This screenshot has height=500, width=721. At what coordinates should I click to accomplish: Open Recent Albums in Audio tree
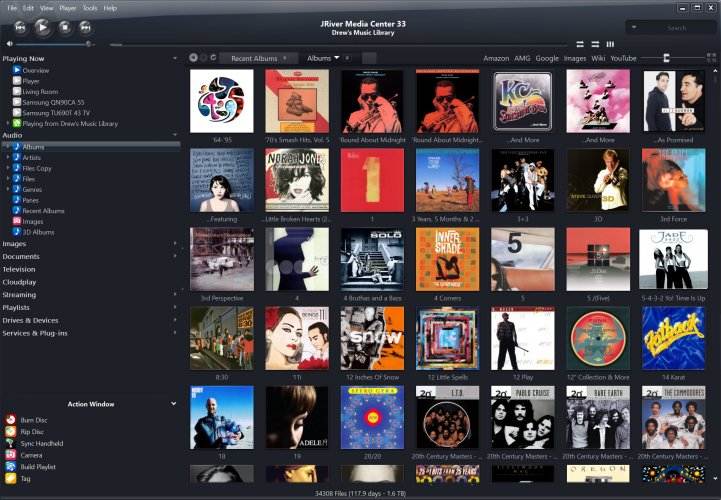point(43,211)
